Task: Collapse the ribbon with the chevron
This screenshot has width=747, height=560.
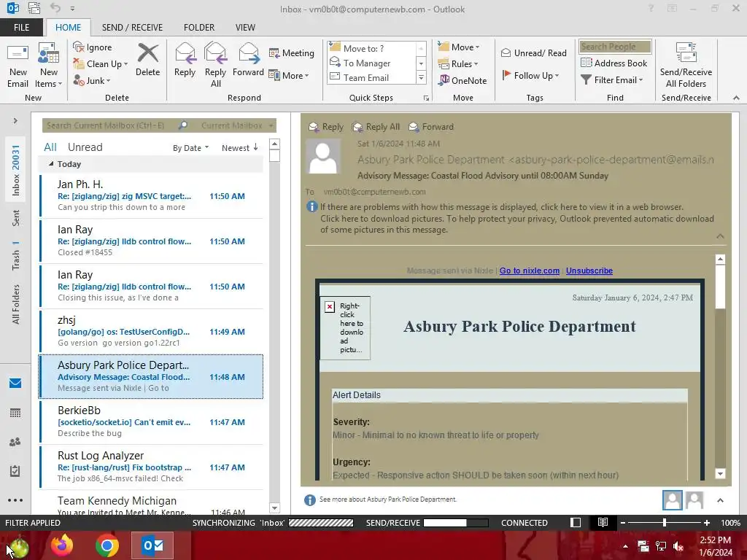Action: click(736, 98)
